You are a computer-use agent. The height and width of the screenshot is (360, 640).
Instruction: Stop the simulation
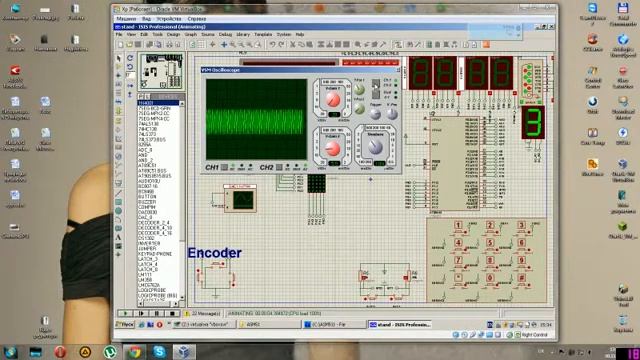pyautogui.click(x=172, y=313)
